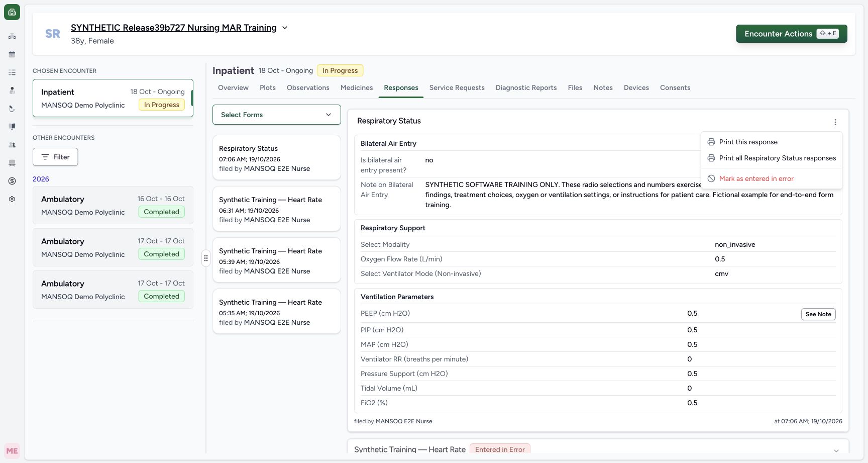The image size is (868, 463).
Task: Click See Note button for PEEP
Action: (x=818, y=314)
